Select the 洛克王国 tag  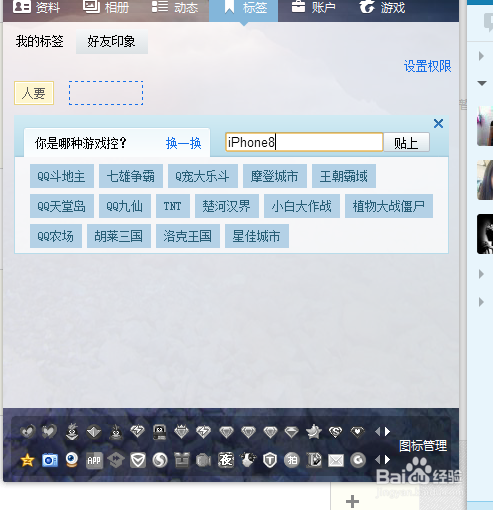188,236
